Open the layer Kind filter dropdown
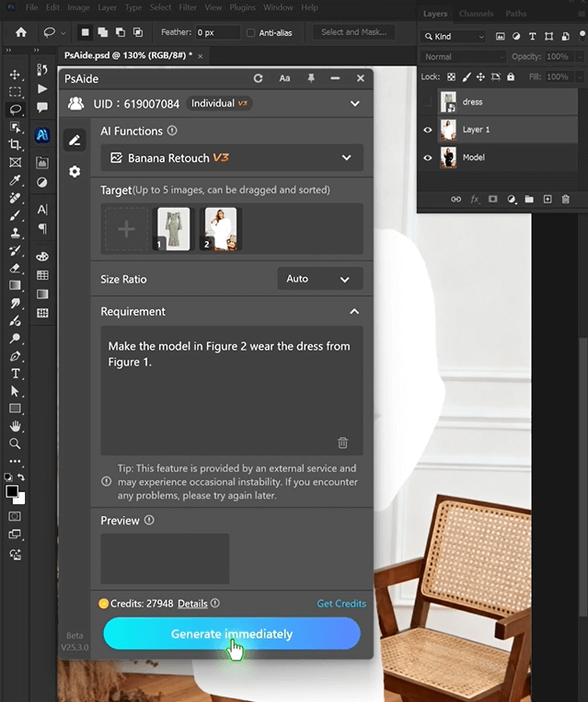Viewport: 588px width, 702px height. (x=454, y=37)
